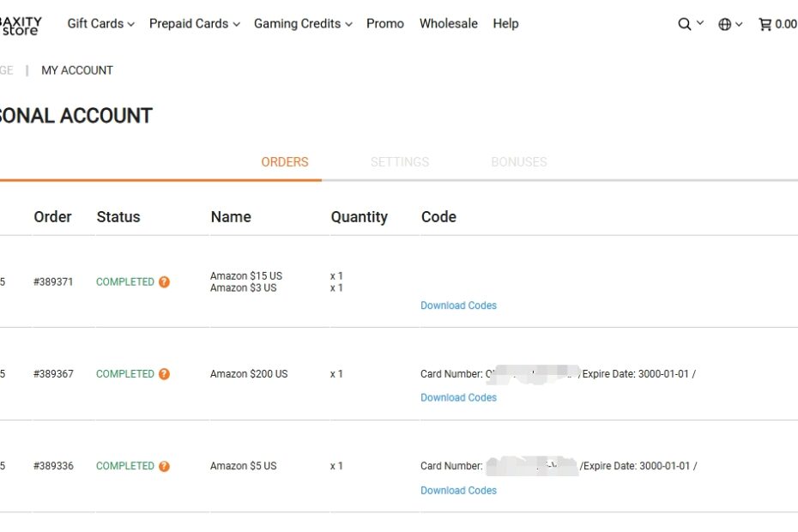Switch to the Settings tab
This screenshot has height=532, width=798.
(400, 161)
